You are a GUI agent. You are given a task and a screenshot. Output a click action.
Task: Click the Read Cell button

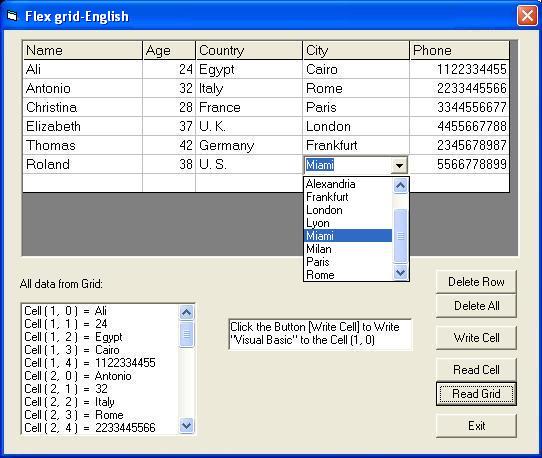pyautogui.click(x=476, y=370)
